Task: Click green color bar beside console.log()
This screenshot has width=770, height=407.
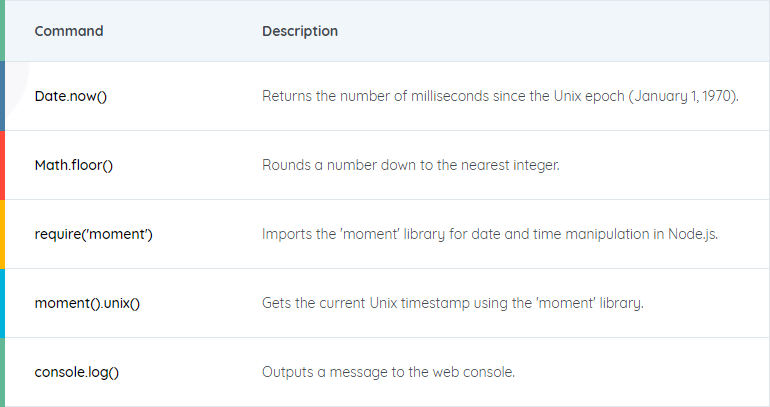Action: 2,372
